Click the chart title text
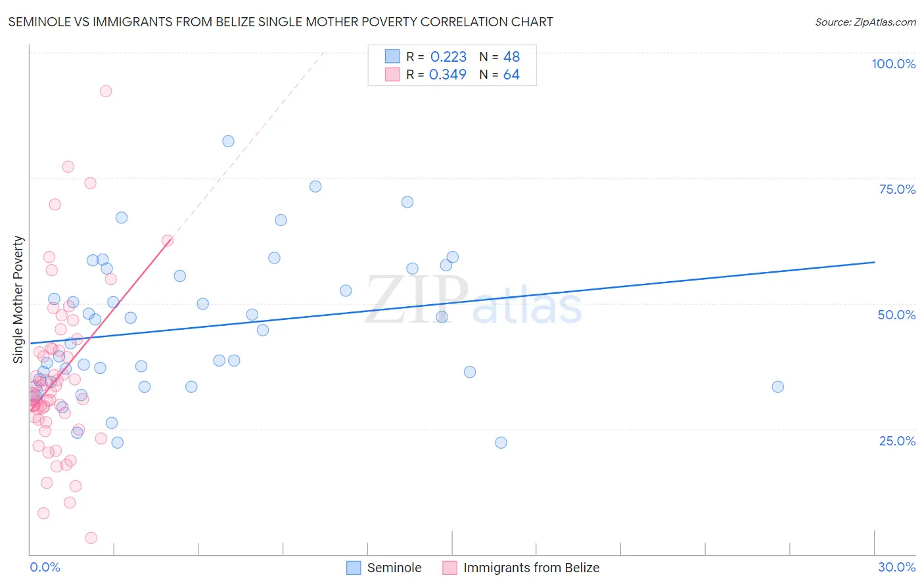 click(281, 22)
